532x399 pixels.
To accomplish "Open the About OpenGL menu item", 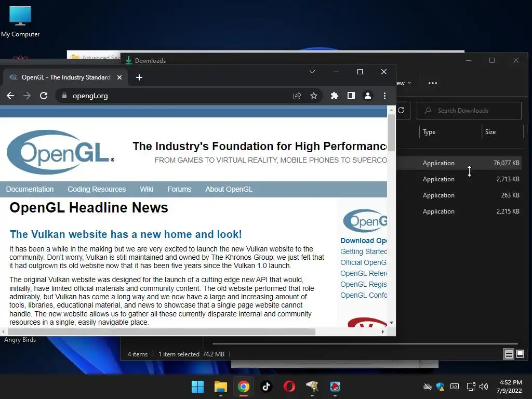I will point(229,189).
